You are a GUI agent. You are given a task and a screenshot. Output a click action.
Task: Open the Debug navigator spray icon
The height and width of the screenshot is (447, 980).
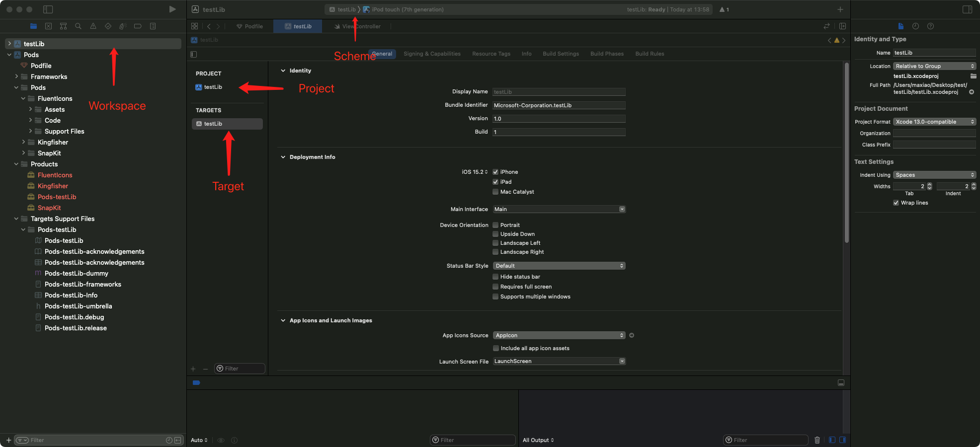[123, 26]
